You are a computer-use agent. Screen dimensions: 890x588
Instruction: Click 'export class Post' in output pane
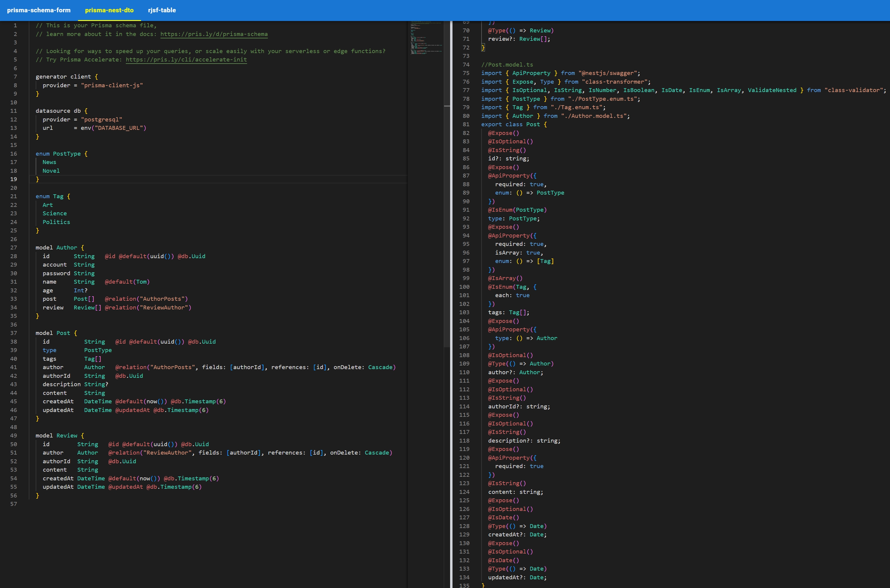(x=510, y=124)
